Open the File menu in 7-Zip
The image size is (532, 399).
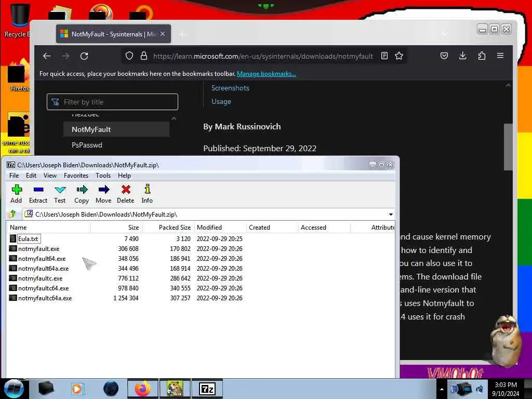(14, 176)
